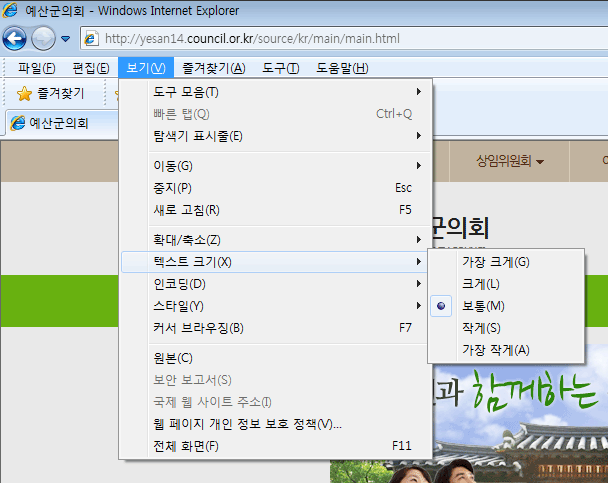The height and width of the screenshot is (483, 608).
Task: Click the browser Forward arrow button
Action: (x=43, y=39)
